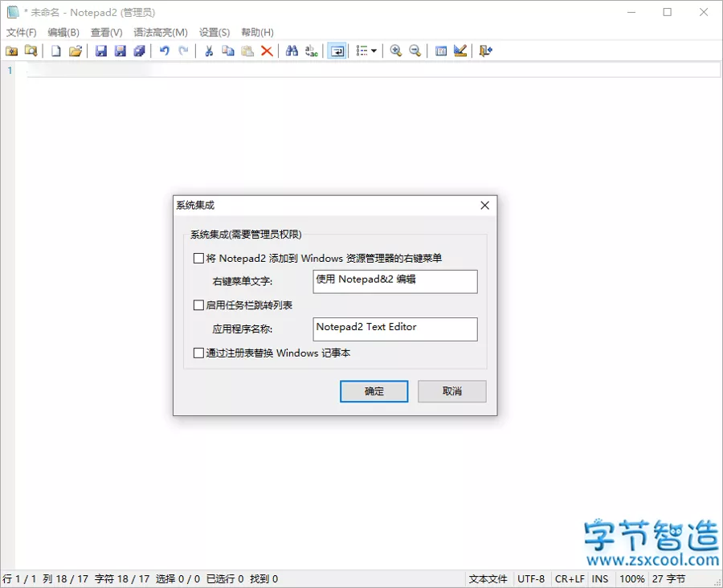
Task: Click the scheme selection toolbar icon
Action: pos(441,51)
